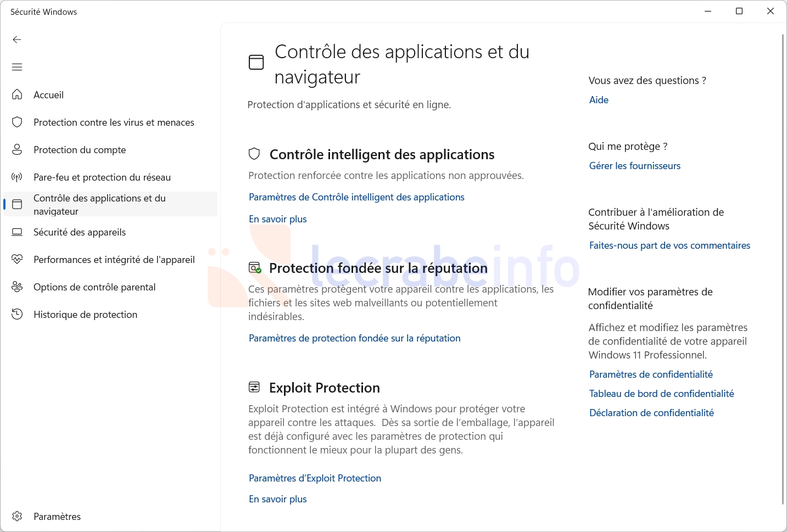Open the Historique de protection clock icon
Screen dimensions: 787x532
(x=17, y=314)
